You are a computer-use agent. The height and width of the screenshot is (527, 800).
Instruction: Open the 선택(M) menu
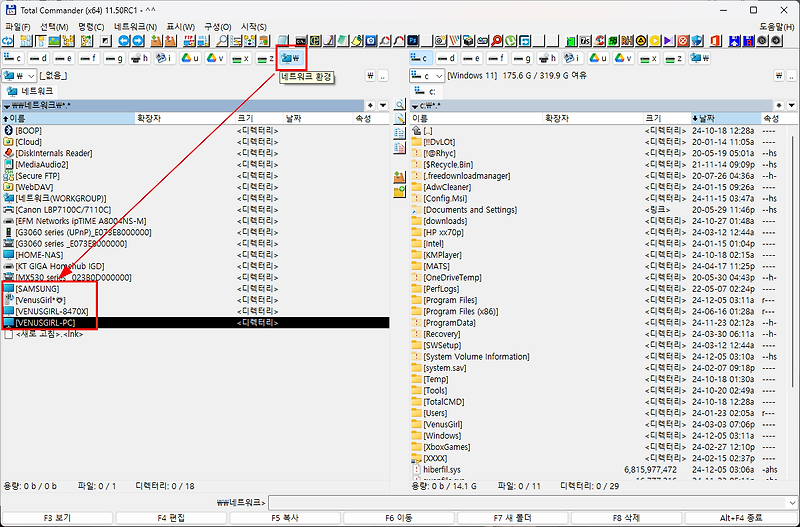point(54,27)
